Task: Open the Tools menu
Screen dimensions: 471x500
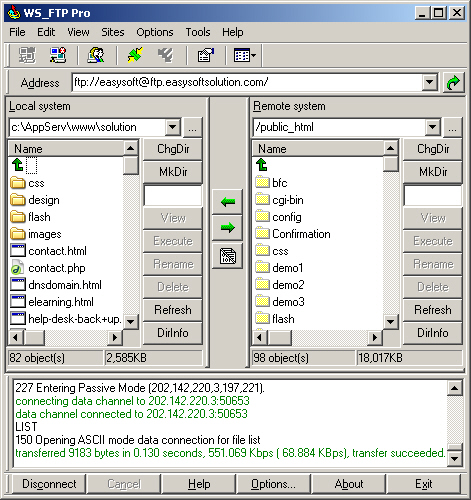Action: tap(198, 32)
